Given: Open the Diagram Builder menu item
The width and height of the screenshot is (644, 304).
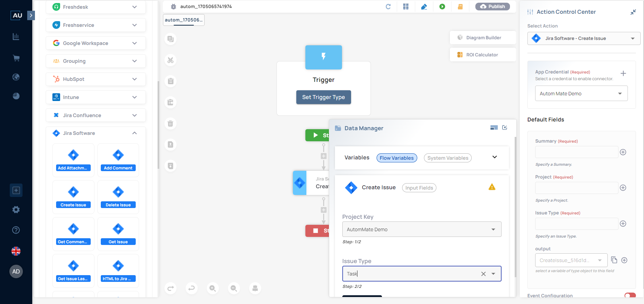Looking at the screenshot, I should click(x=482, y=37).
